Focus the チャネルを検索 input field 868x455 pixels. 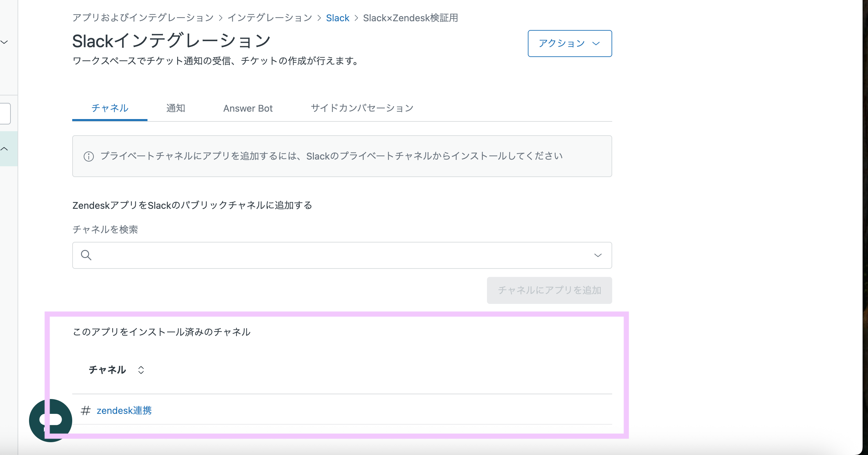pos(337,255)
